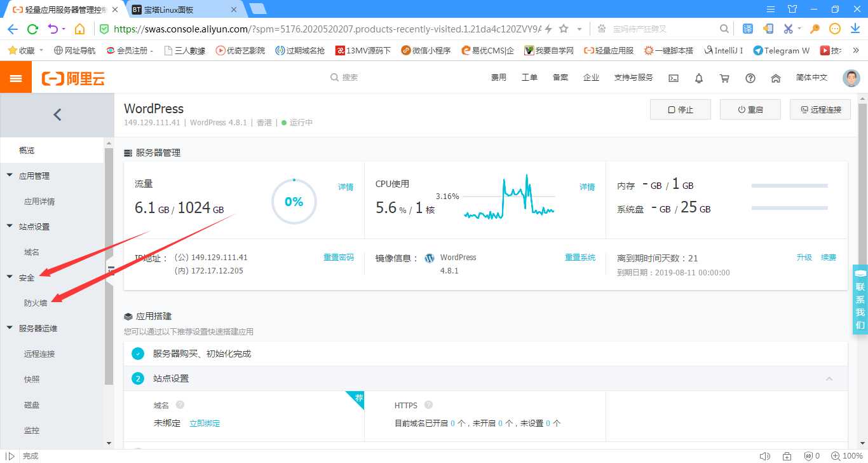This screenshot has height=463, width=868.
Task: Click the zoom 100% magnifier in status bar
Action: click(x=835, y=456)
